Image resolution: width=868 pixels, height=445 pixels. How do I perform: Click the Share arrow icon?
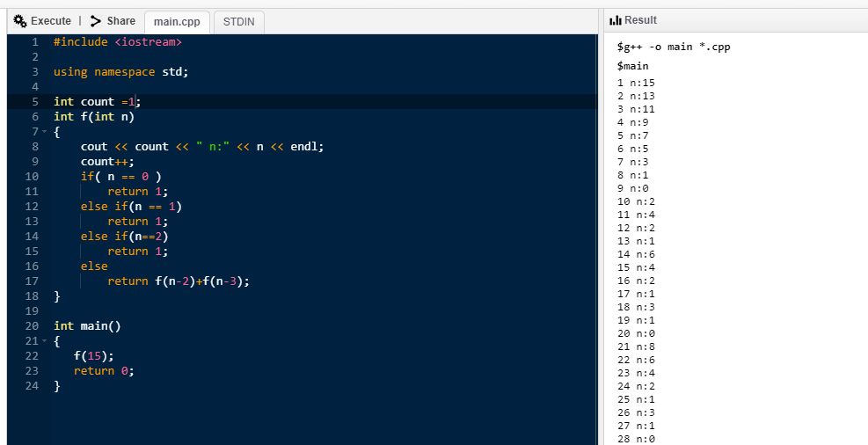point(97,20)
